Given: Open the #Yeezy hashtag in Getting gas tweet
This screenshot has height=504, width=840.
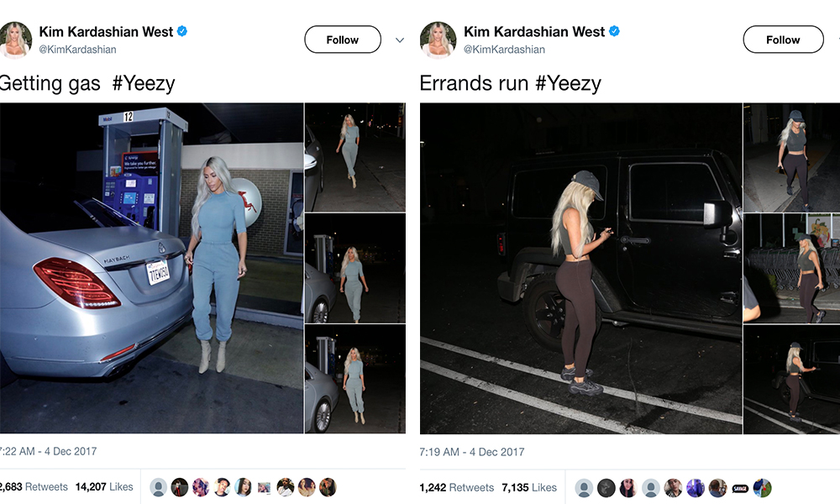Looking at the screenshot, I should (x=144, y=83).
